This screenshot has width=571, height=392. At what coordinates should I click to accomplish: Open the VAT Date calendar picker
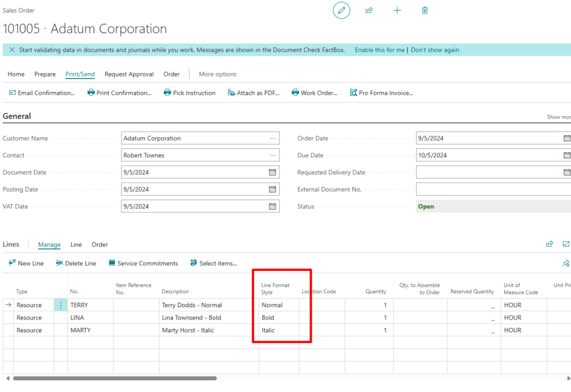[x=273, y=206]
